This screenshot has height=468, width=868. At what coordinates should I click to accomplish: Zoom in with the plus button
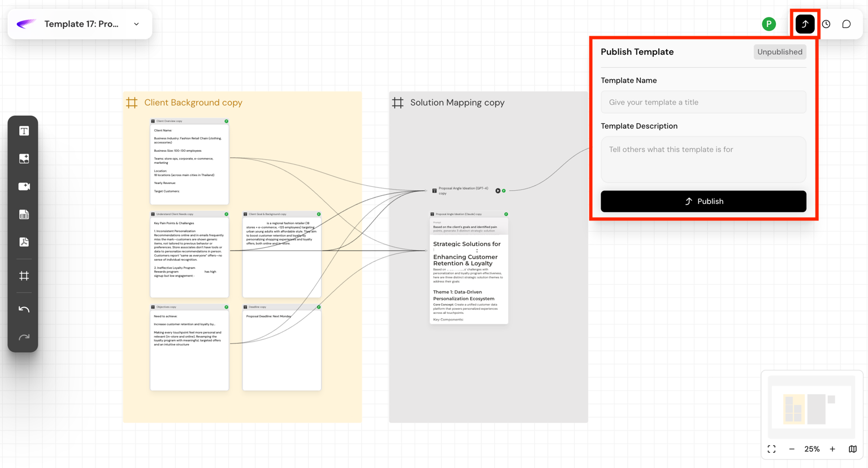[832, 449]
